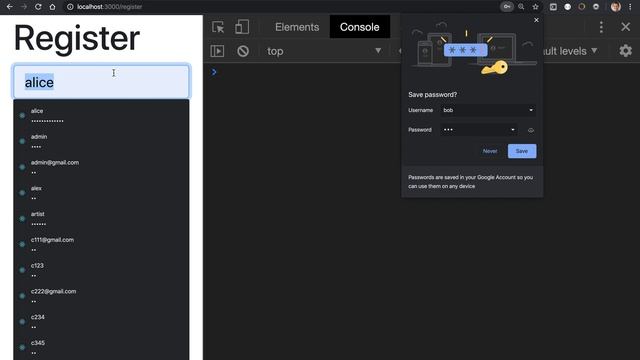Select the artist autofill suggestion
Screen dimensions: 640x360
(101, 218)
